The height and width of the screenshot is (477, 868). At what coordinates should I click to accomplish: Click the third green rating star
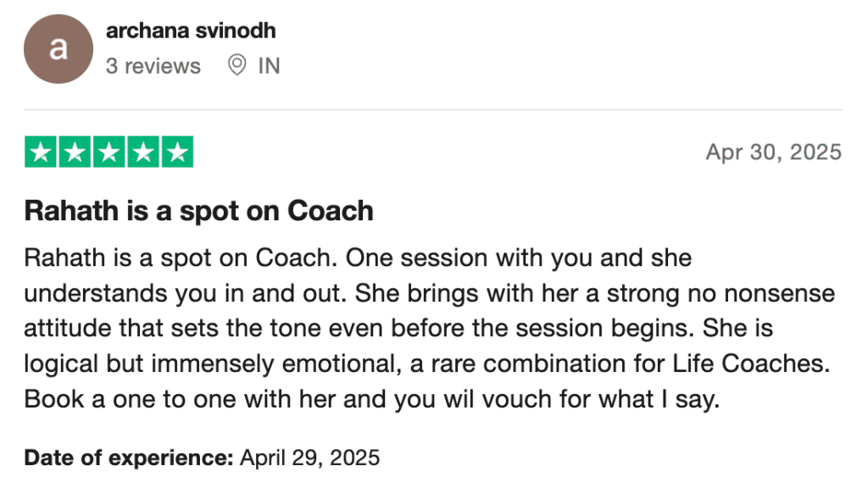(x=109, y=153)
